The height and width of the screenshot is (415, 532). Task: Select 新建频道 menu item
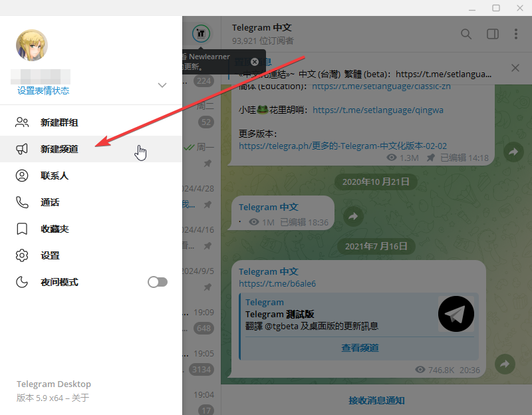(91, 149)
